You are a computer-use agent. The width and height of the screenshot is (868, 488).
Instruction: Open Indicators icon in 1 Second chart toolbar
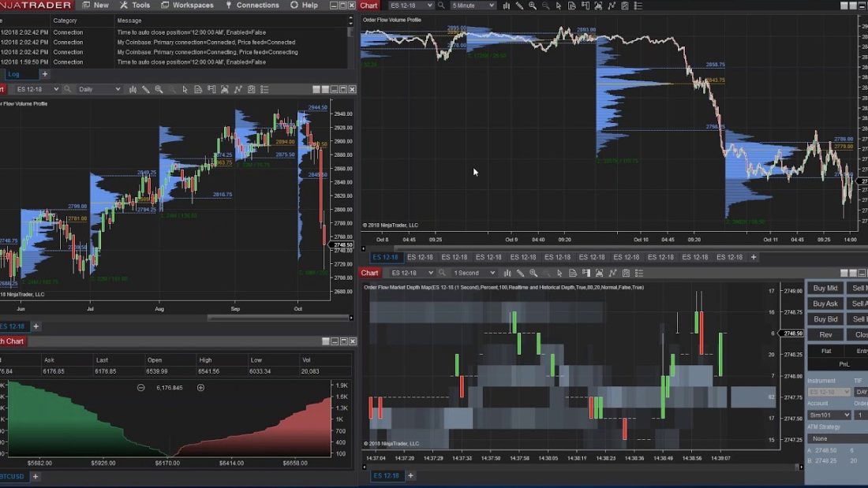coord(612,273)
